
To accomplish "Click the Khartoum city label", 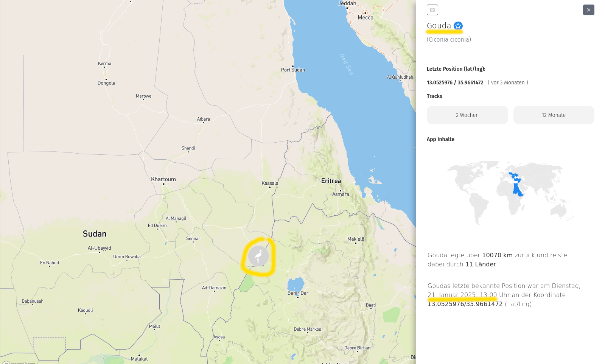I will (x=163, y=179).
